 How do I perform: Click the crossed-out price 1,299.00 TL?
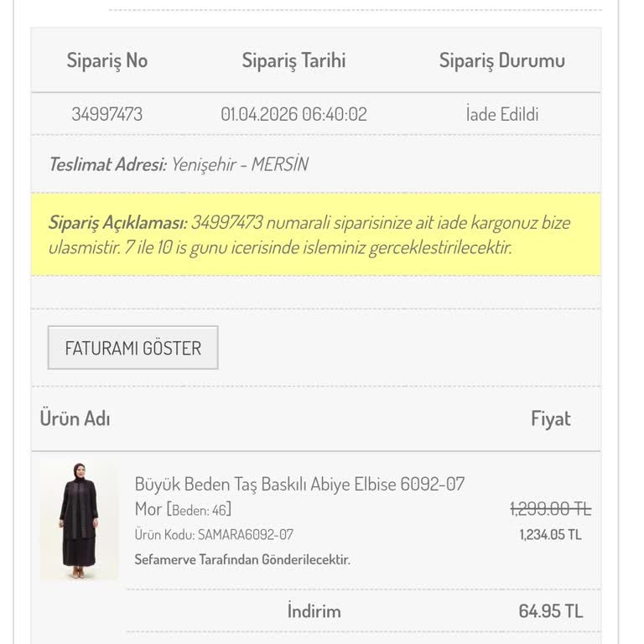click(550, 509)
